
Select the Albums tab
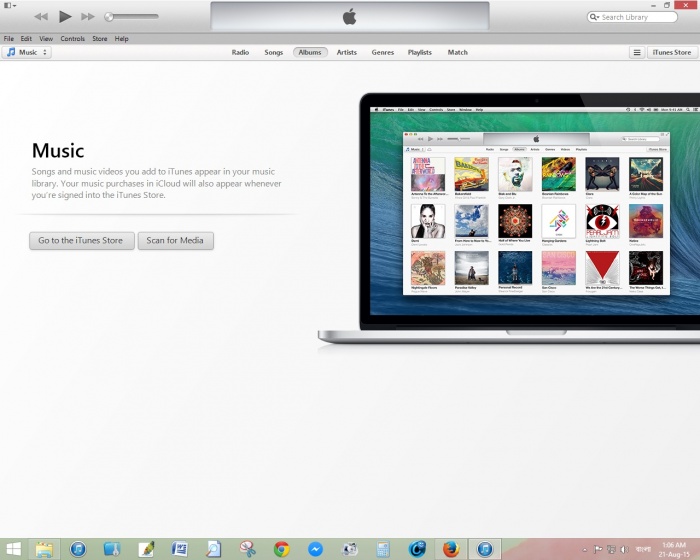click(310, 52)
